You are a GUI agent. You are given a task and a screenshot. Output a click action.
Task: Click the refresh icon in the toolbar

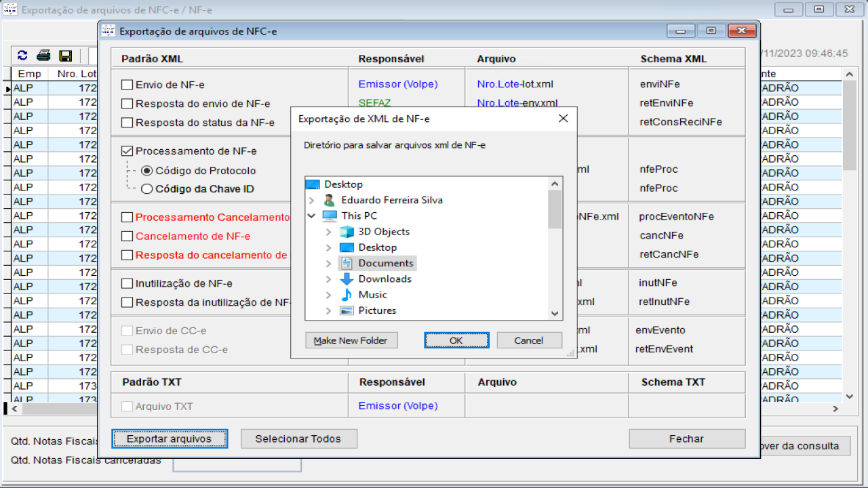pyautogui.click(x=22, y=56)
